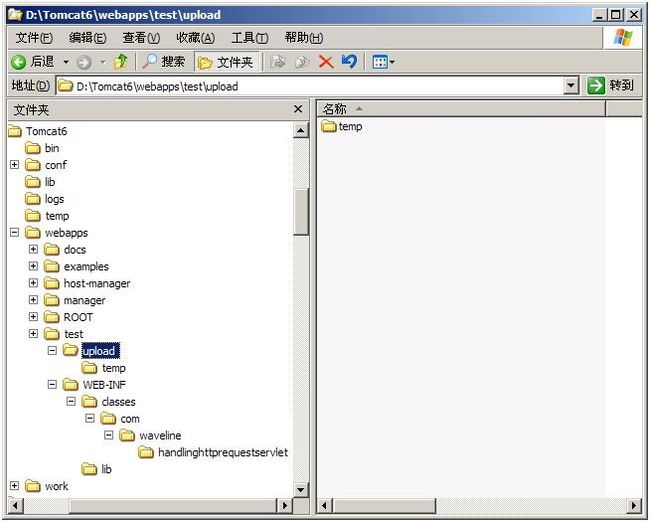This screenshot has width=650, height=522.
Task: Select the bin folder in tree
Action: coord(42,148)
